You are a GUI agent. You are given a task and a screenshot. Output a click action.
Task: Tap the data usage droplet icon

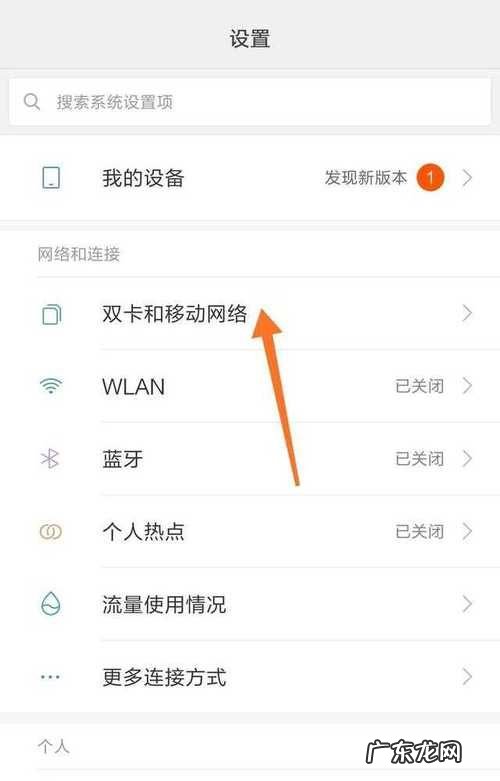click(50, 604)
